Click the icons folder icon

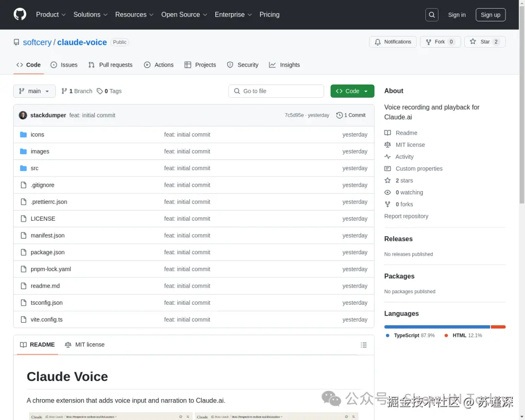click(23, 135)
